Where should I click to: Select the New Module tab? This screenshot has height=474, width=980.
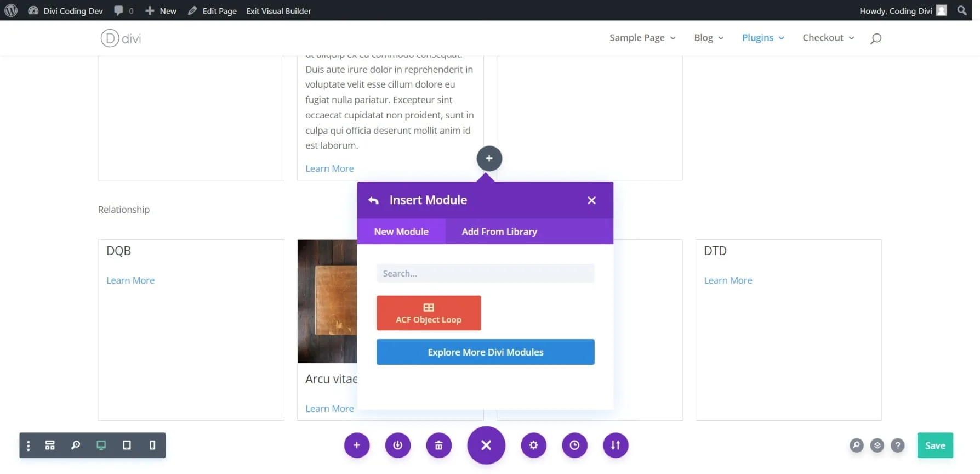coord(401,232)
